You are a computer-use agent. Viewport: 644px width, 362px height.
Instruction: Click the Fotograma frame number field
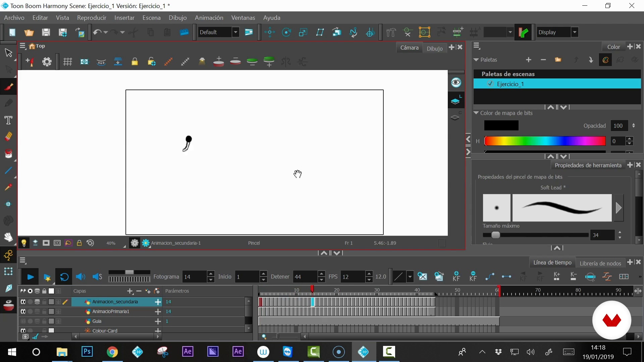(195, 277)
